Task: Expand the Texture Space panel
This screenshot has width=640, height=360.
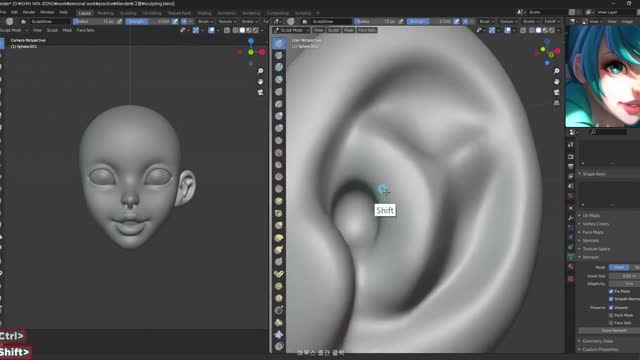Action: click(x=596, y=249)
